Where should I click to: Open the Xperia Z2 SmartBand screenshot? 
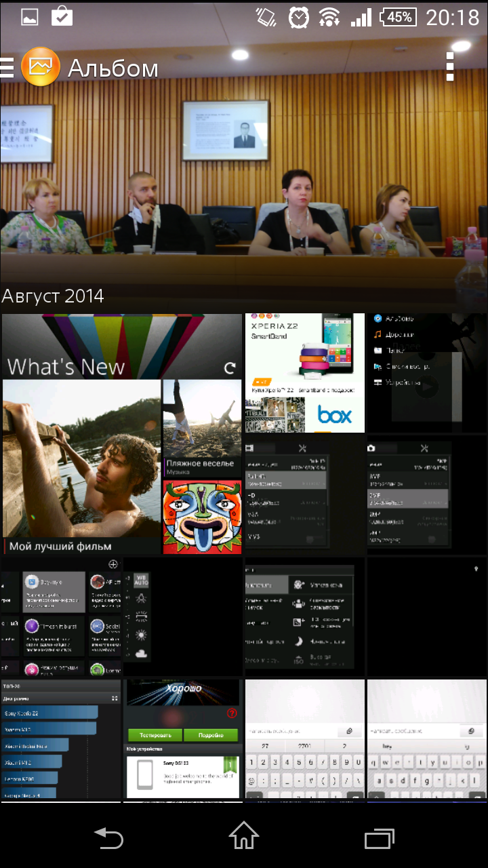click(x=304, y=373)
